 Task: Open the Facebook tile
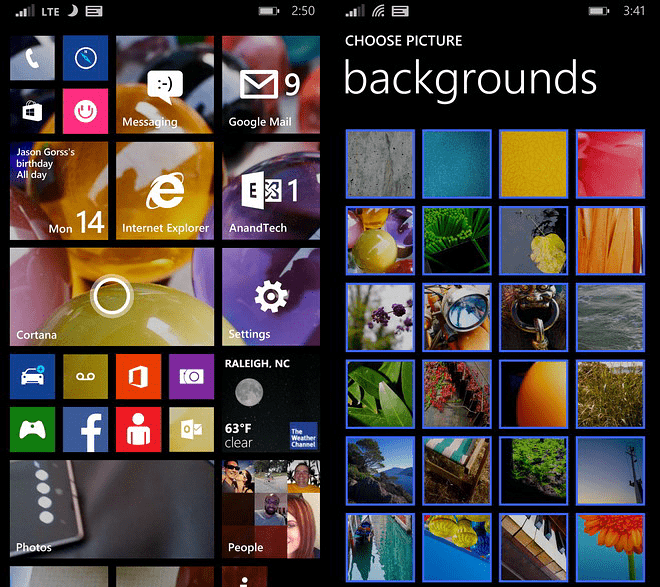pos(85,429)
